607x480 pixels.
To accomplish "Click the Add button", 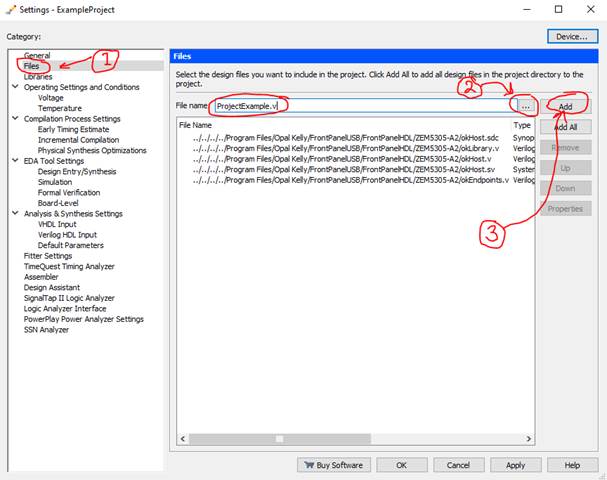I will pos(566,106).
